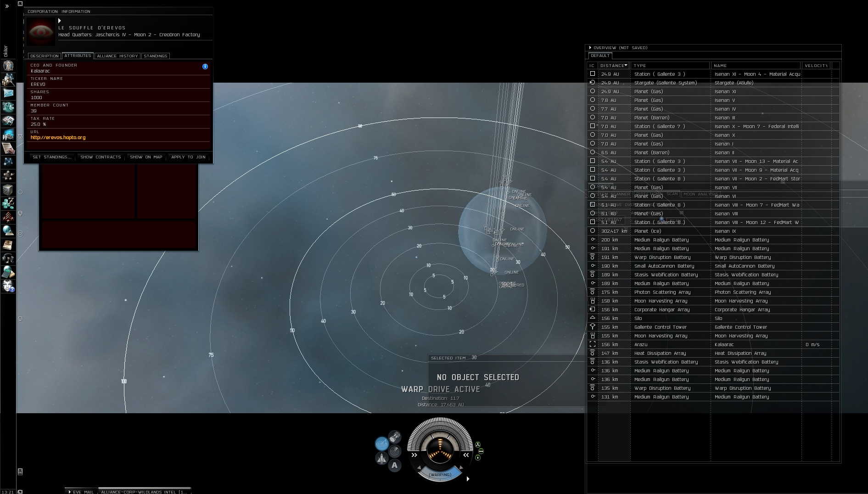Screen dimensions: 868x494
Task: Sort the overview by the Distance column
Action: pos(614,66)
